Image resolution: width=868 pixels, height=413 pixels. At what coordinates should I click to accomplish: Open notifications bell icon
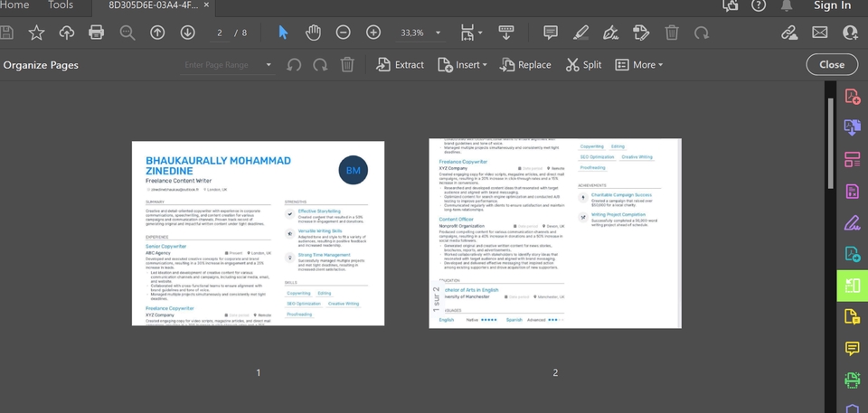pos(786,5)
